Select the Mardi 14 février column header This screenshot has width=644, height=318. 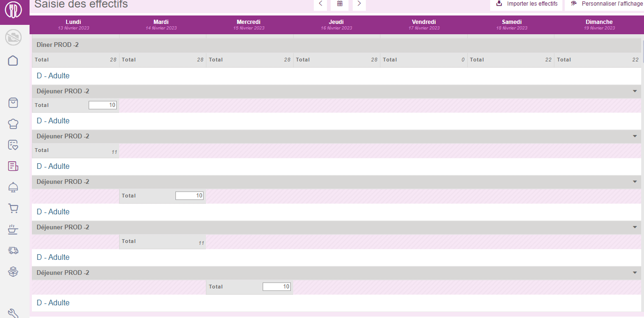161,25
